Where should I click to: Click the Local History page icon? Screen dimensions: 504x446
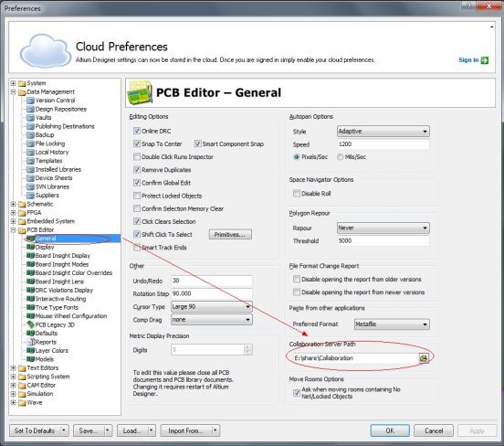click(x=30, y=153)
